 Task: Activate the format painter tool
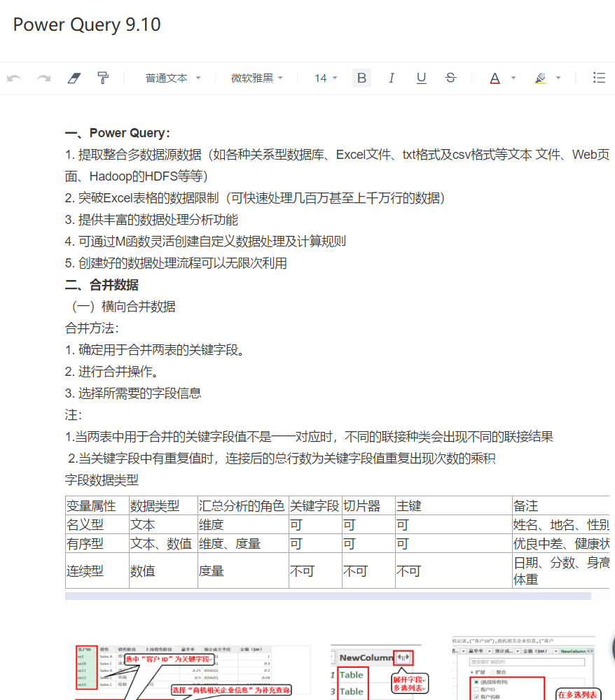[103, 78]
